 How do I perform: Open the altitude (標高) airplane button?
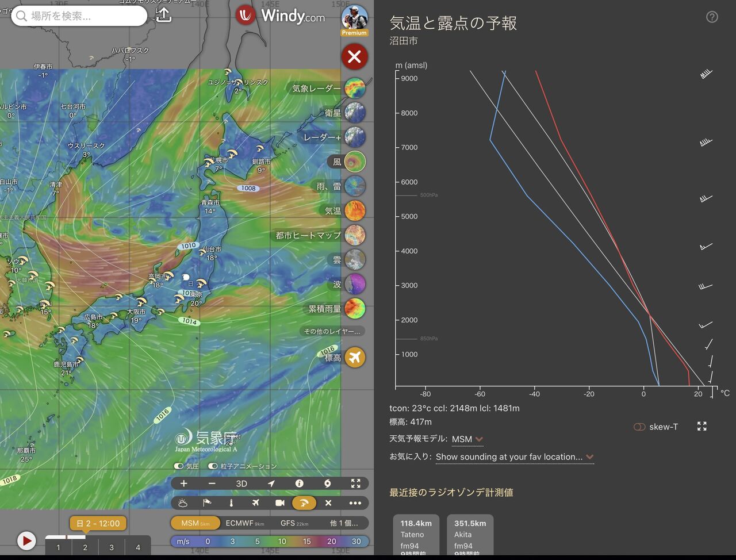pyautogui.click(x=355, y=358)
